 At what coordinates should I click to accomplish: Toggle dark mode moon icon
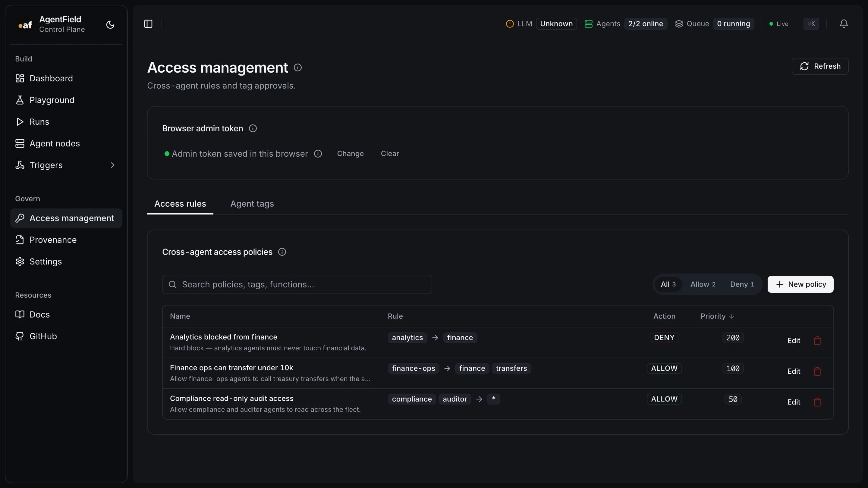[x=110, y=25]
